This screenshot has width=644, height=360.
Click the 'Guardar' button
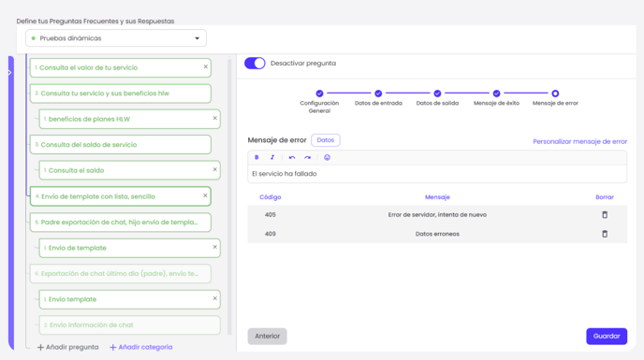point(607,337)
